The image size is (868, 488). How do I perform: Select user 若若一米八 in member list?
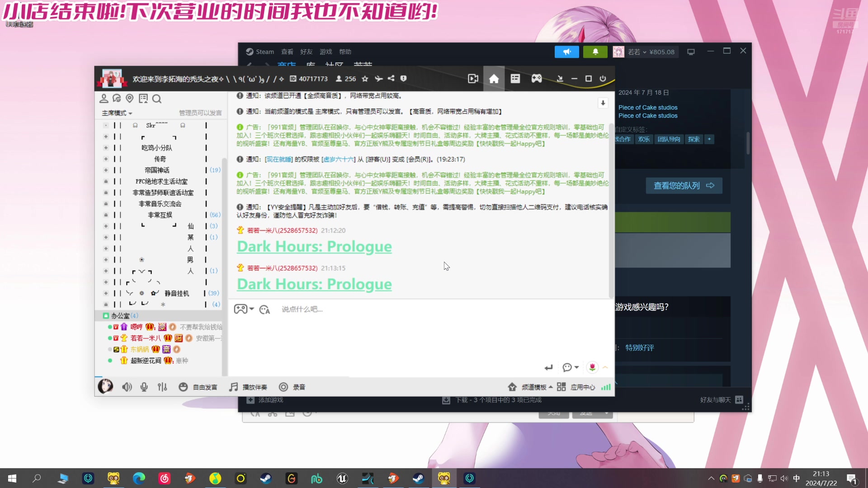click(x=146, y=338)
